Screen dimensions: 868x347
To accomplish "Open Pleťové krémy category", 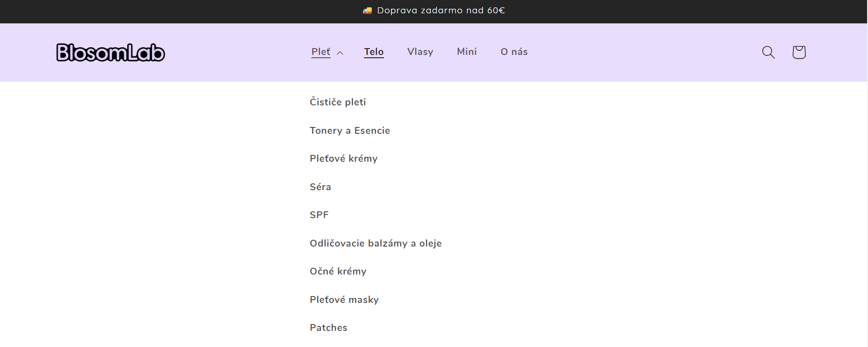I will pyautogui.click(x=343, y=159).
